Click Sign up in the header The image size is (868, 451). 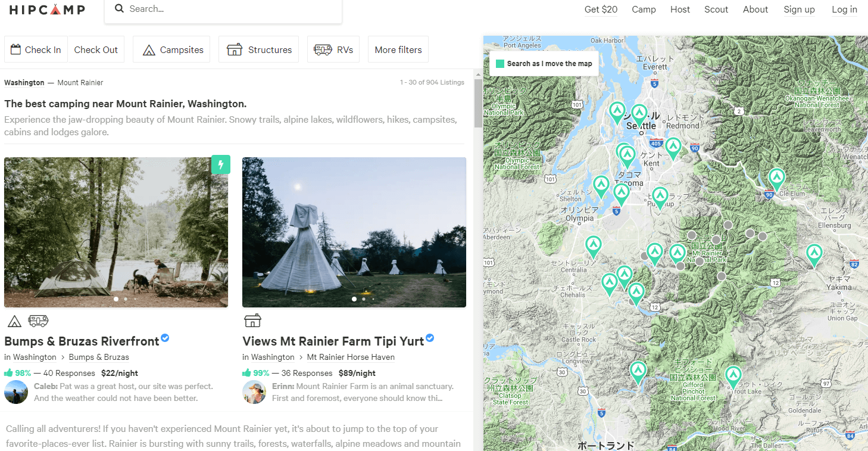tap(799, 10)
